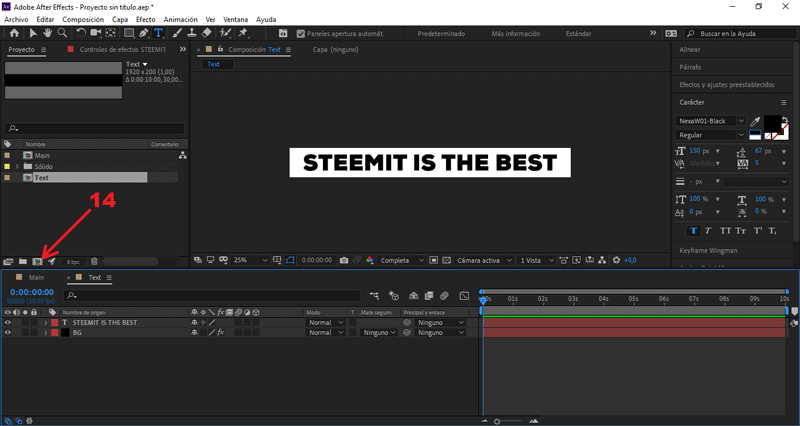The width and height of the screenshot is (800, 426).
Task: Click the eyedropper in Character panel
Action: [756, 121]
